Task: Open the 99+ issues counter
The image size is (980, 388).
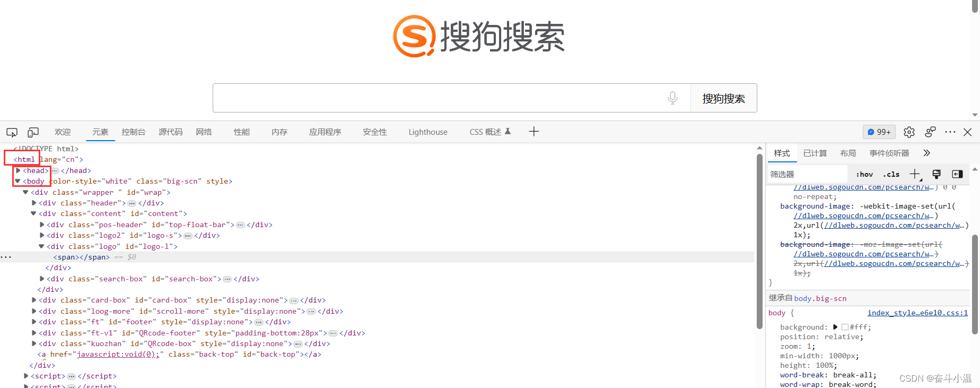Action: click(x=879, y=132)
